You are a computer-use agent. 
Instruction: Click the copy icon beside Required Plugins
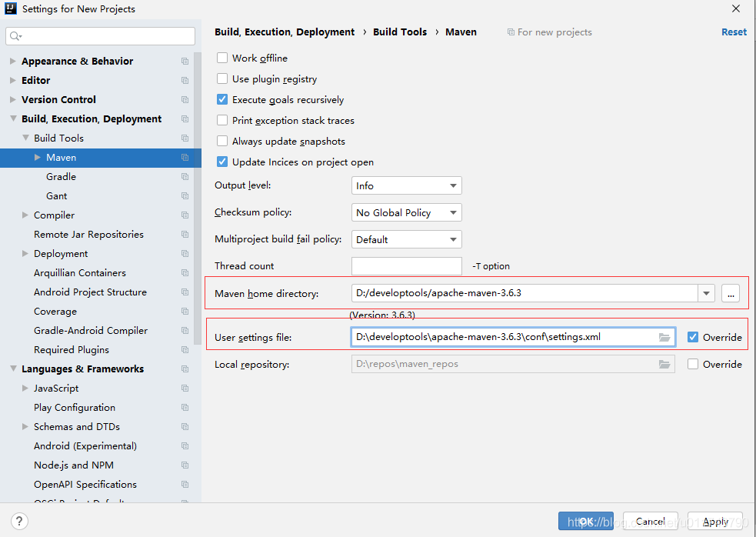[x=185, y=350]
